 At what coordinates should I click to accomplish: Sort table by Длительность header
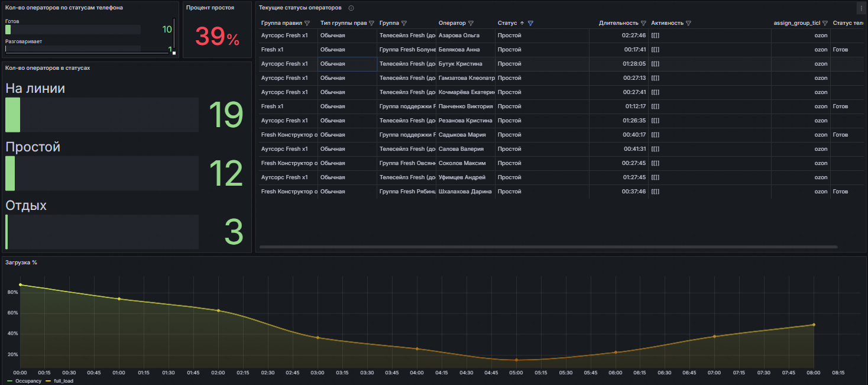point(618,23)
